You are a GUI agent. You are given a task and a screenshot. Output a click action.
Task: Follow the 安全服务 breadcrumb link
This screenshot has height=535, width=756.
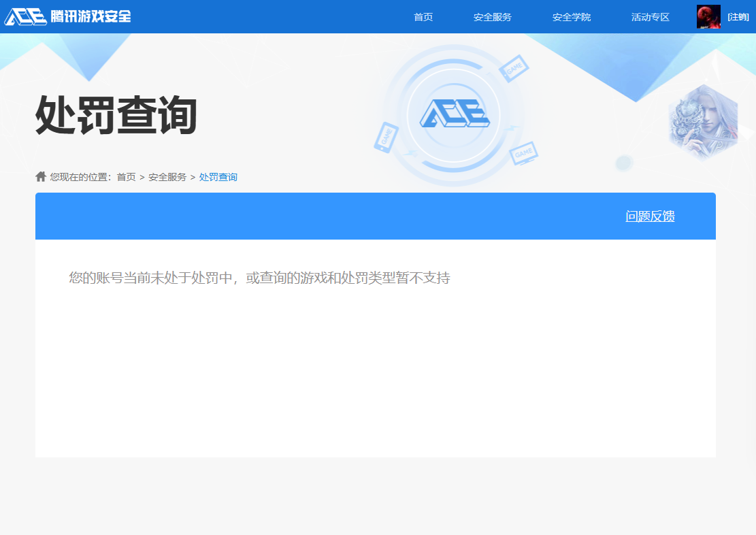[x=167, y=176]
